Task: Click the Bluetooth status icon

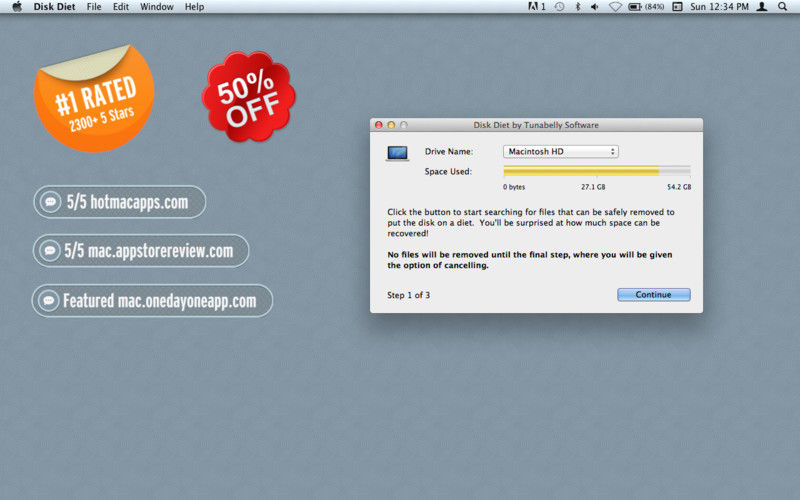Action: click(578, 7)
